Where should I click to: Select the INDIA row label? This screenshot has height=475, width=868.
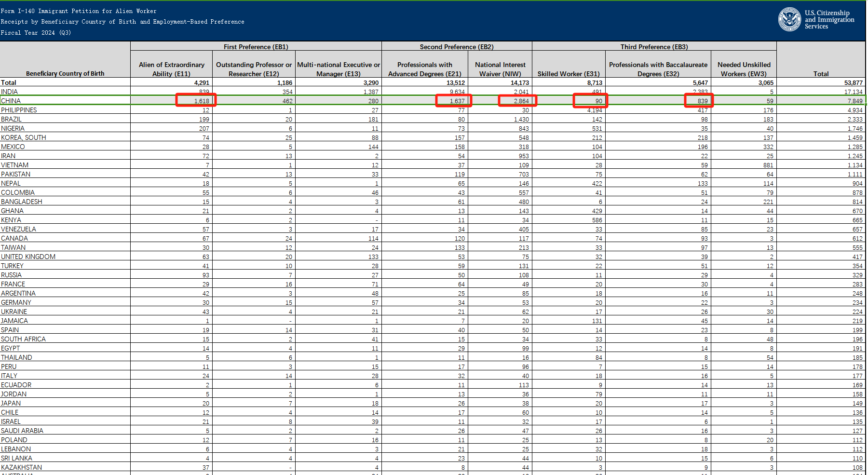tap(10, 92)
